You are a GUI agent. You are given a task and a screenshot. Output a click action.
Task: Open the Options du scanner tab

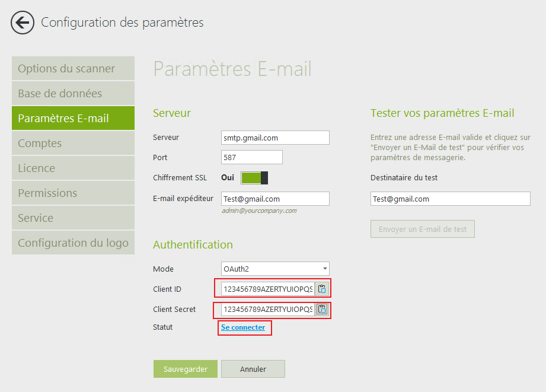pos(73,69)
